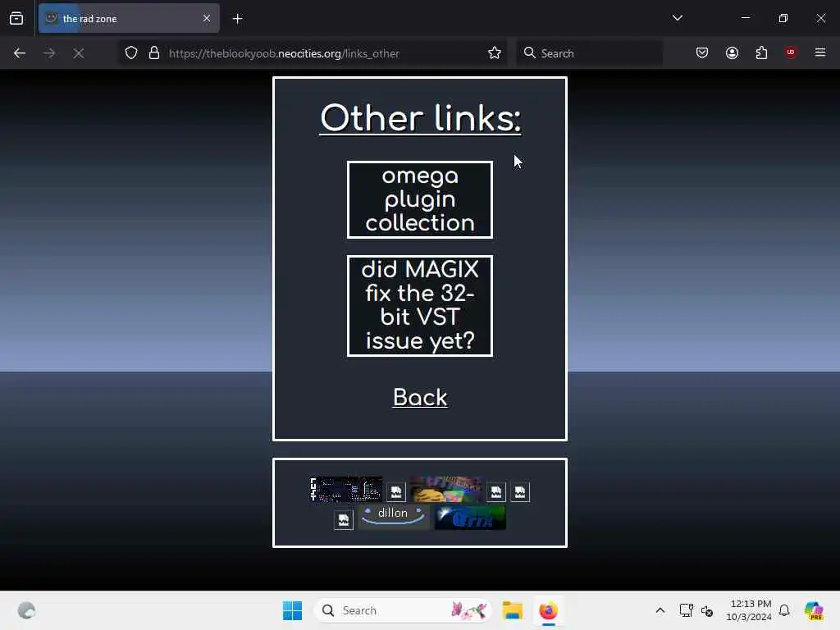Open Firefox View icon
The width and height of the screenshot is (840, 630).
click(16, 18)
